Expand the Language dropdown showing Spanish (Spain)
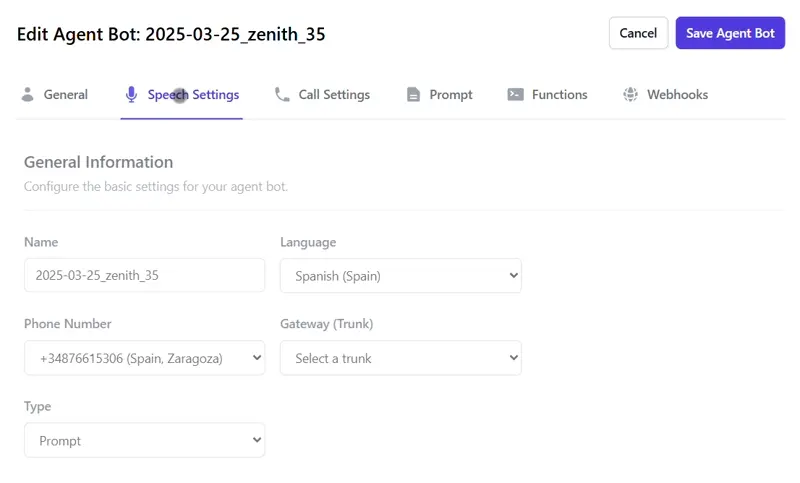This screenshot has width=800, height=483. click(x=400, y=276)
